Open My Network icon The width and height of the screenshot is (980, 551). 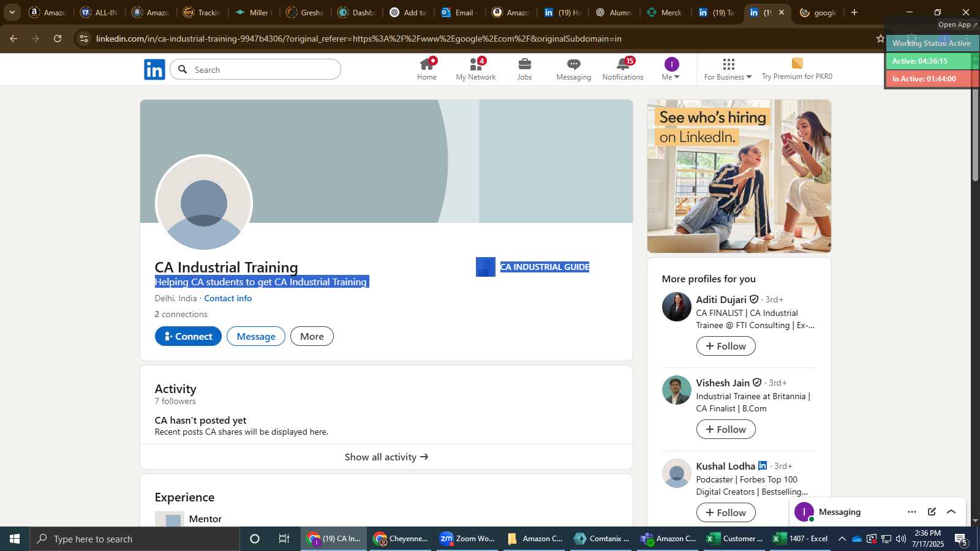476,69
